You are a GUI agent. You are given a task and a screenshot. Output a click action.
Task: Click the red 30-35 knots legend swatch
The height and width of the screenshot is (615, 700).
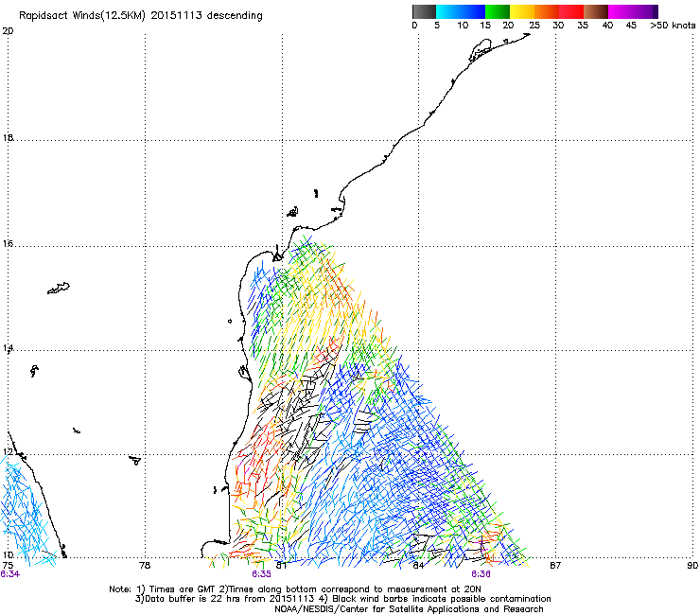(571, 11)
